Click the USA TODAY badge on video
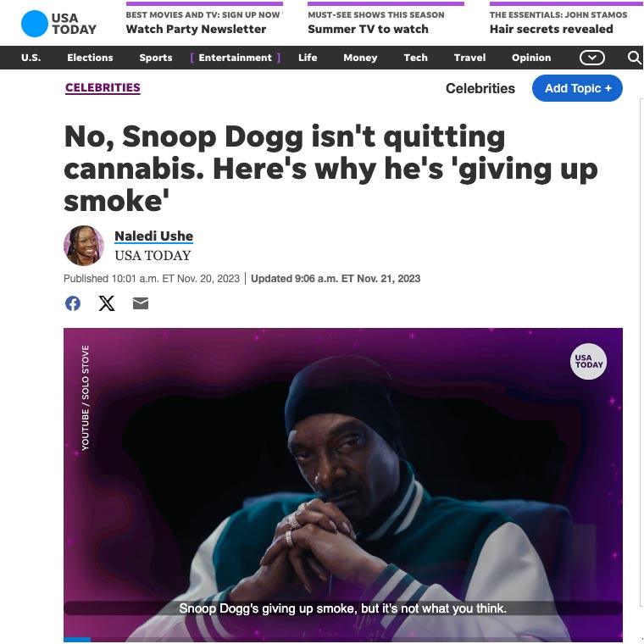The image size is (644, 644). 589,362
